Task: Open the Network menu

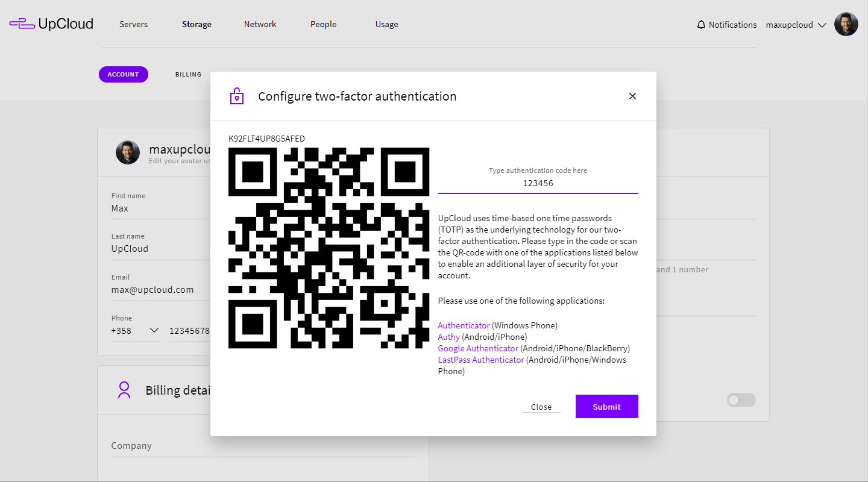Action: pyautogui.click(x=260, y=24)
